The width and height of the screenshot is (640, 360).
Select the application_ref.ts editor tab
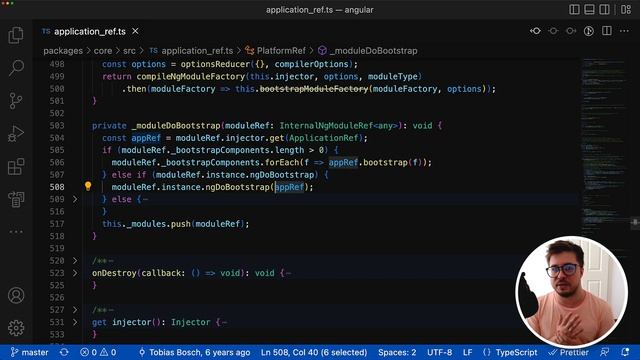tap(91, 31)
